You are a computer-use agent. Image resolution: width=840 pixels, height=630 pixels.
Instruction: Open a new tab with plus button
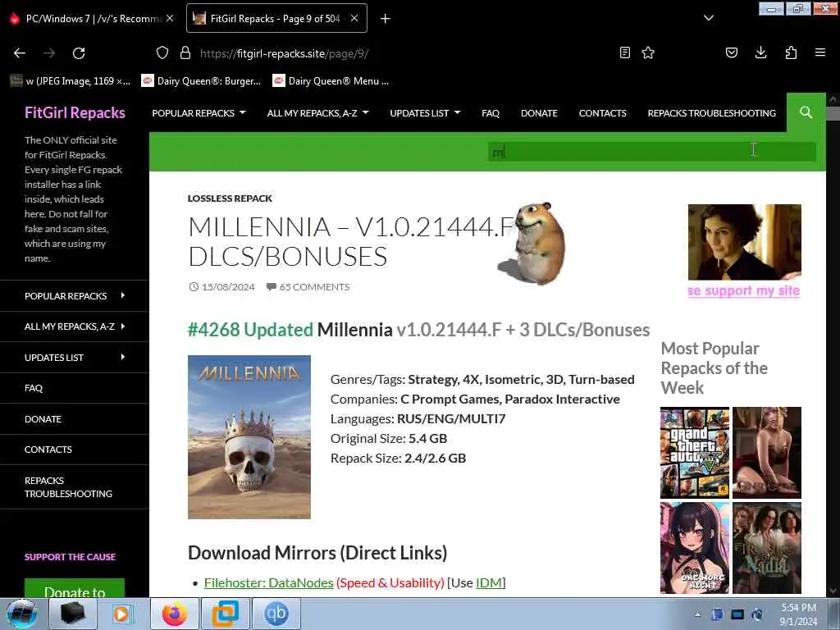386,19
